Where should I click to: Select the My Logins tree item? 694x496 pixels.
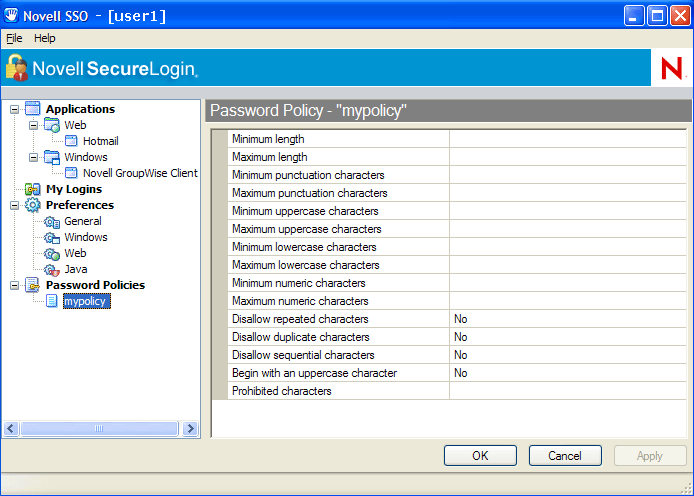74,189
